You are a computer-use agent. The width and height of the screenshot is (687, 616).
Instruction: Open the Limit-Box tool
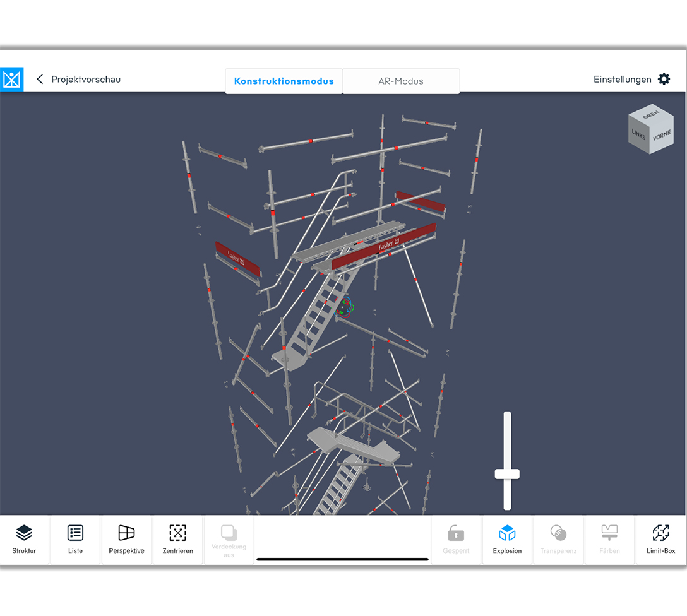pyautogui.click(x=660, y=540)
